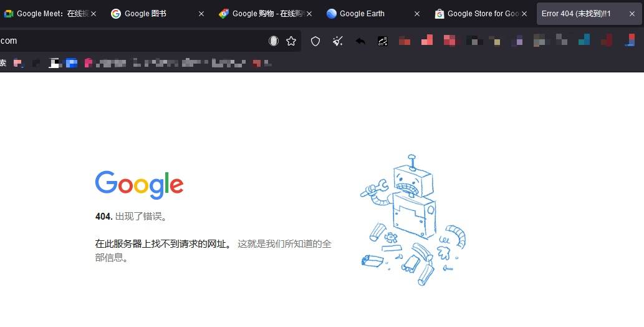
Task: Click the Google logo on the page
Action: [139, 185]
